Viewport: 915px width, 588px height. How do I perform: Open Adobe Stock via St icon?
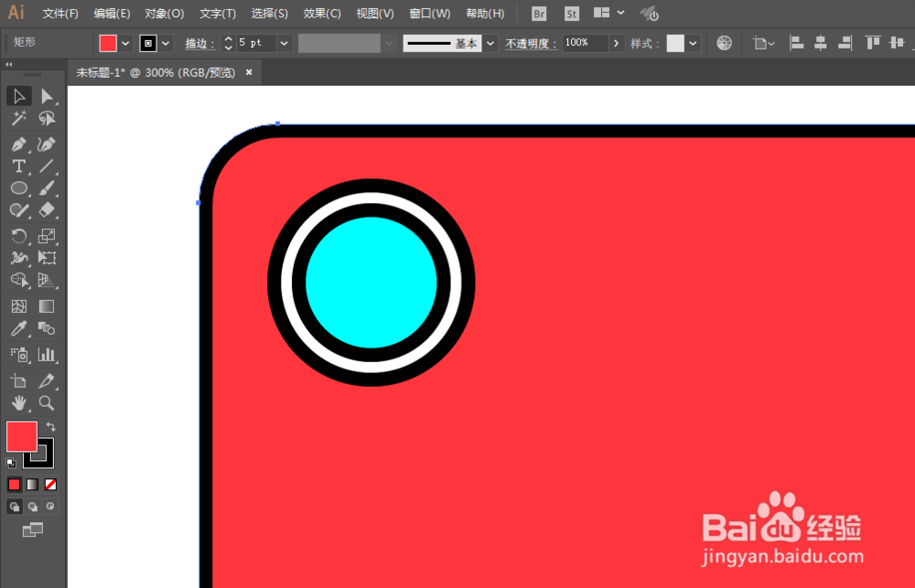click(x=572, y=14)
